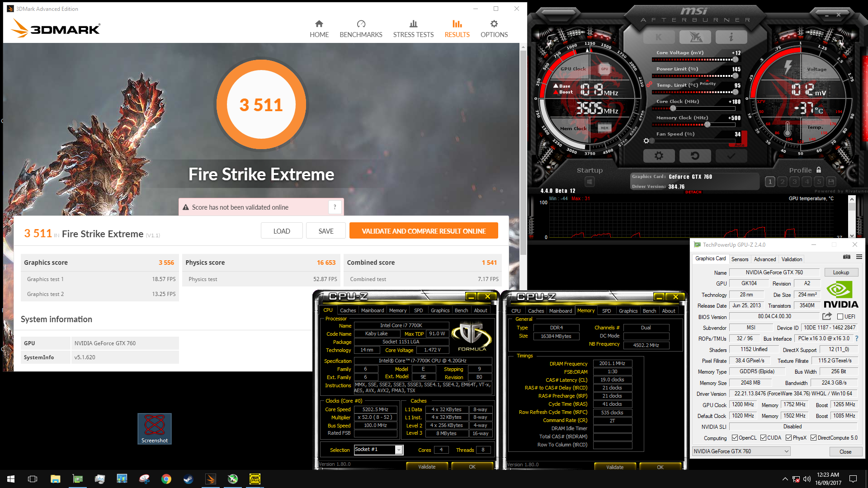Viewport: 868px width, 488px height.
Task: Open the GPU-Z hamburger menu
Action: click(x=859, y=257)
